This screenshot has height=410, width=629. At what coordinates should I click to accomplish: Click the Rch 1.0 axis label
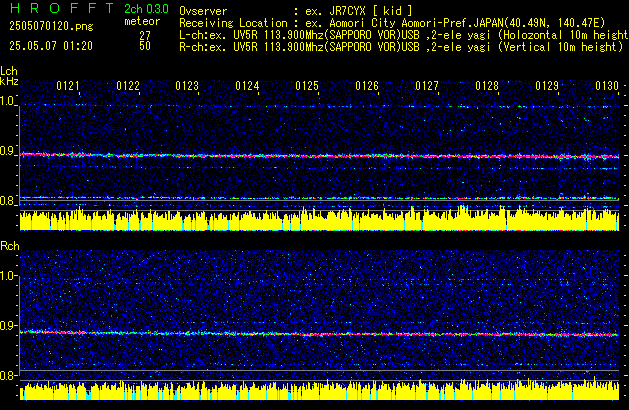pos(8,276)
